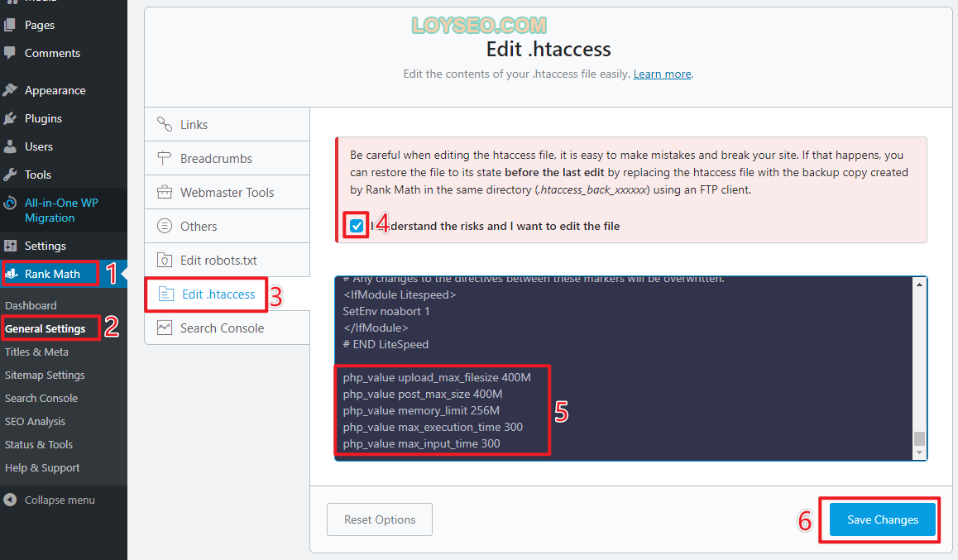Viewport: 958px width, 560px height.
Task: Click the Appearance paintbrush icon
Action: coord(9,90)
